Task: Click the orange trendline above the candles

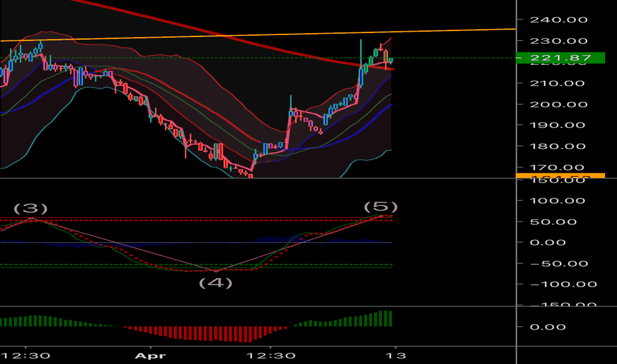Action: pyautogui.click(x=258, y=34)
